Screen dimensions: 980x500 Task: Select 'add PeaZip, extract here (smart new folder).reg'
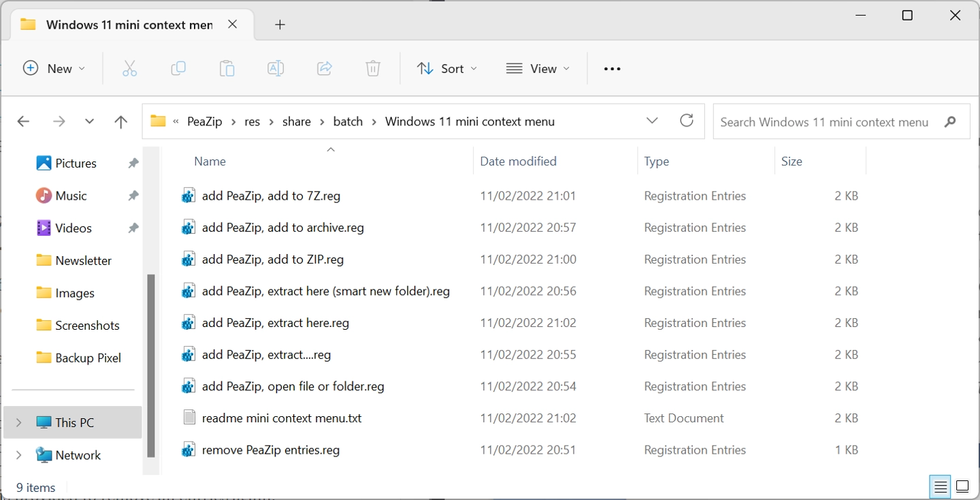tap(326, 292)
